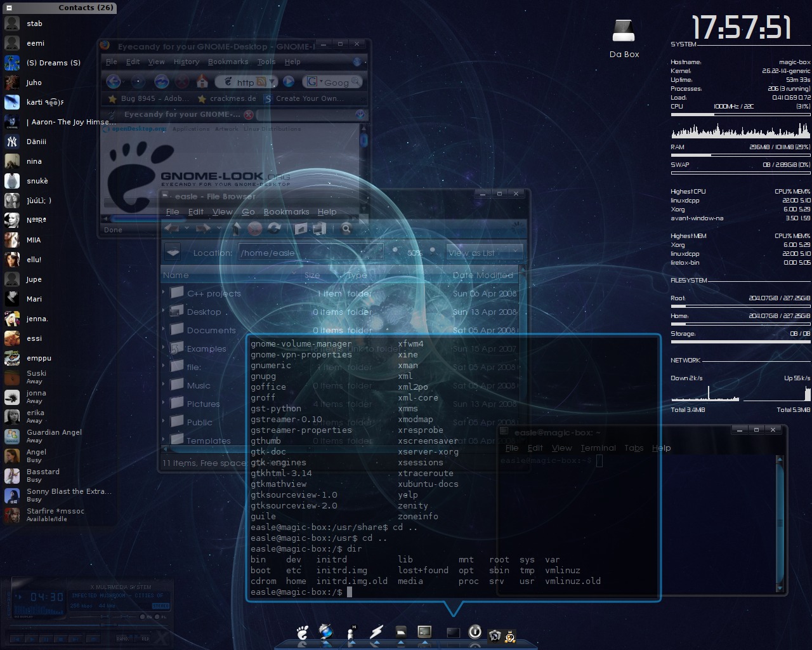Select contact nina in the contacts list
The height and width of the screenshot is (650, 812).
(x=58, y=161)
